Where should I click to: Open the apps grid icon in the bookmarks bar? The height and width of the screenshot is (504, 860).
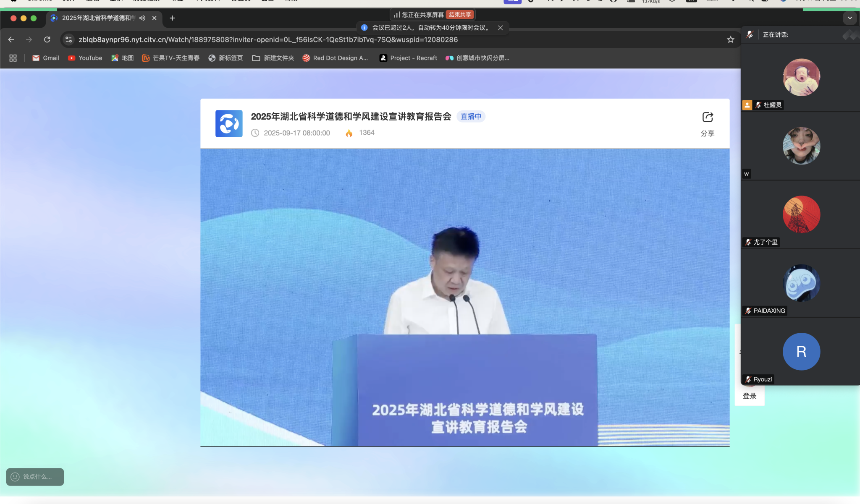[13, 58]
